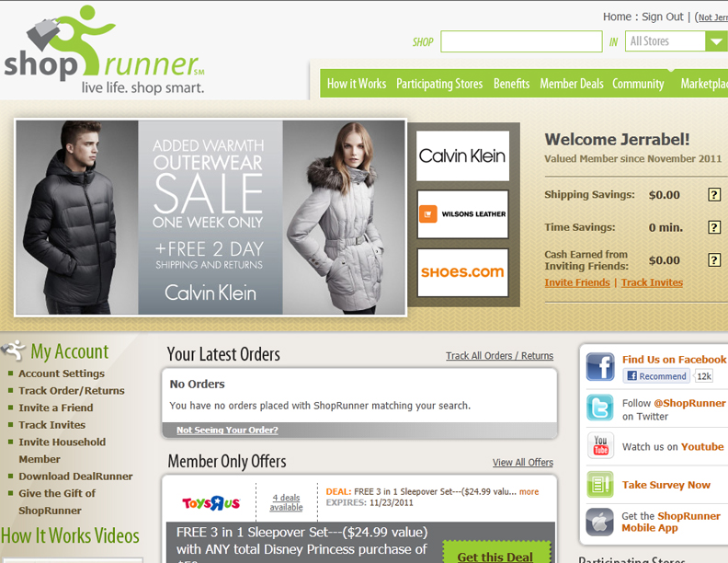The image size is (728, 563).
Task: Click the My Account runner icon
Action: pos(13,350)
